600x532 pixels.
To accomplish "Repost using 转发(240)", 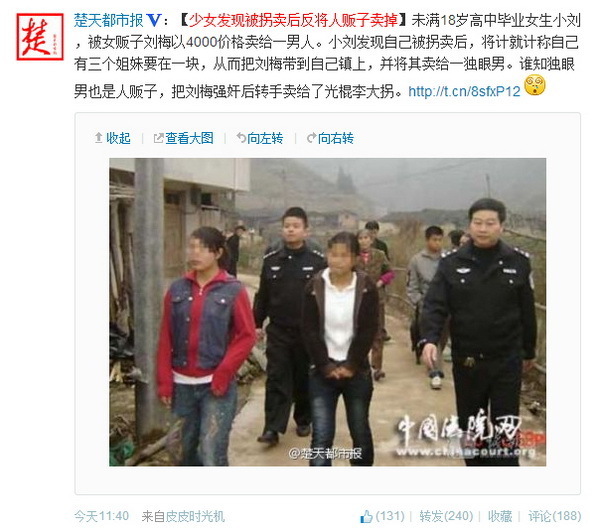I will pos(446,516).
